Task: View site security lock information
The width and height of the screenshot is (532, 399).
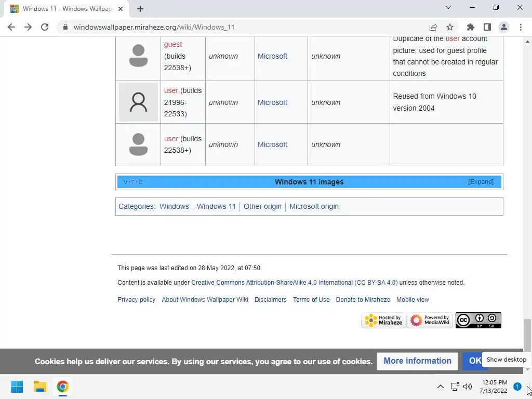Action: click(x=65, y=27)
